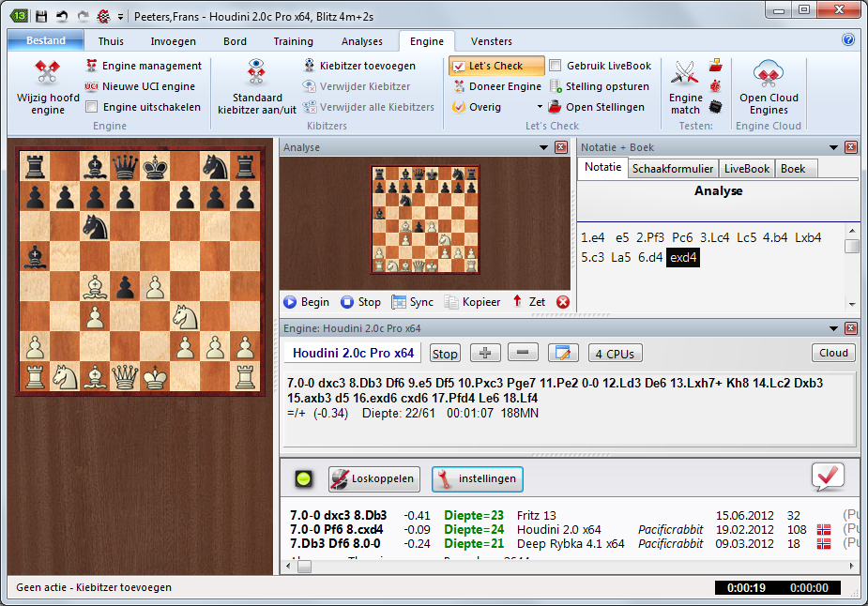This screenshot has width=868, height=606.
Task: Select the move 6.d4 in the notation
Action: point(650,257)
